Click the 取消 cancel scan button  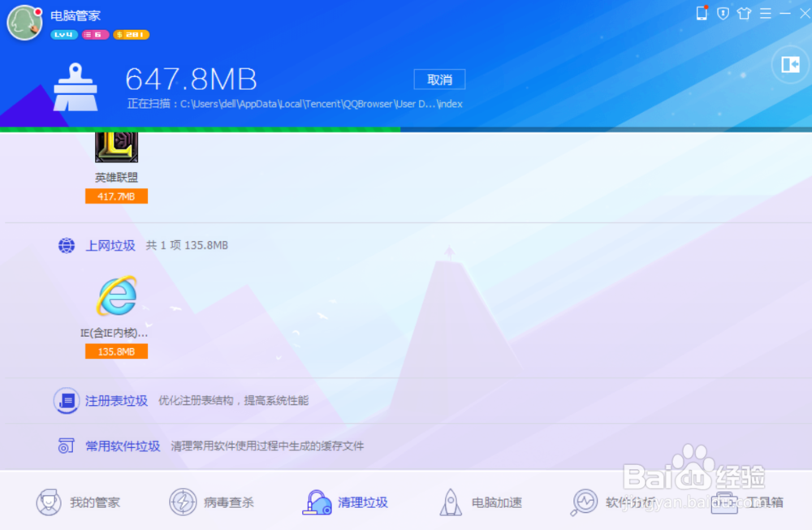coord(439,80)
